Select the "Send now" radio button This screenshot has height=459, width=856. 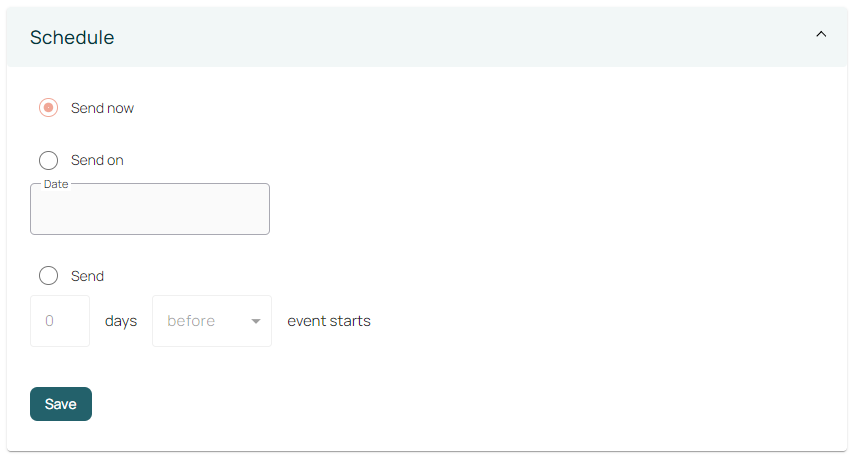point(48,108)
